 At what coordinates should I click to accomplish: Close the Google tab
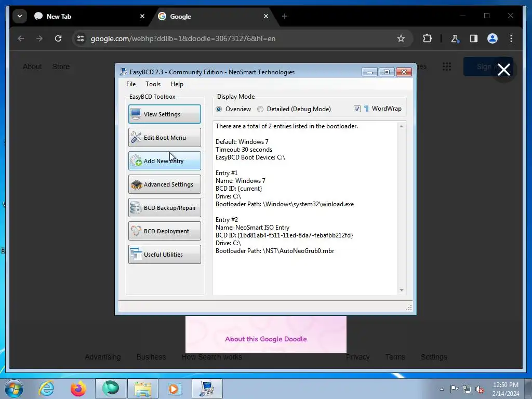pos(266,16)
